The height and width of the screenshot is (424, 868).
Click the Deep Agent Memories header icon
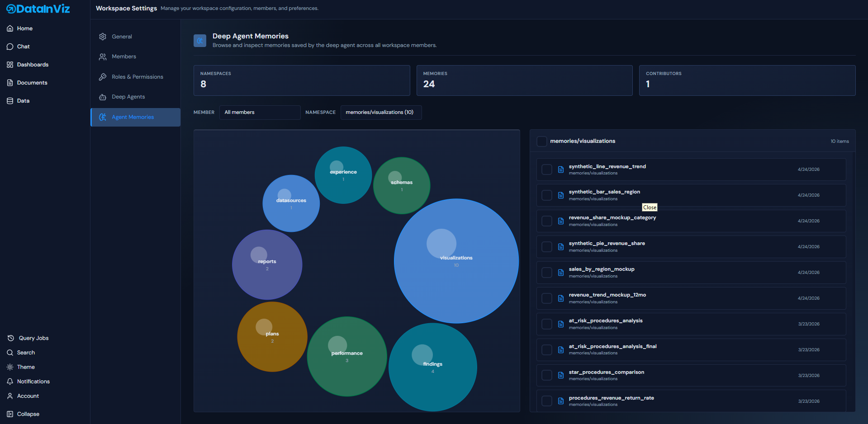200,41
